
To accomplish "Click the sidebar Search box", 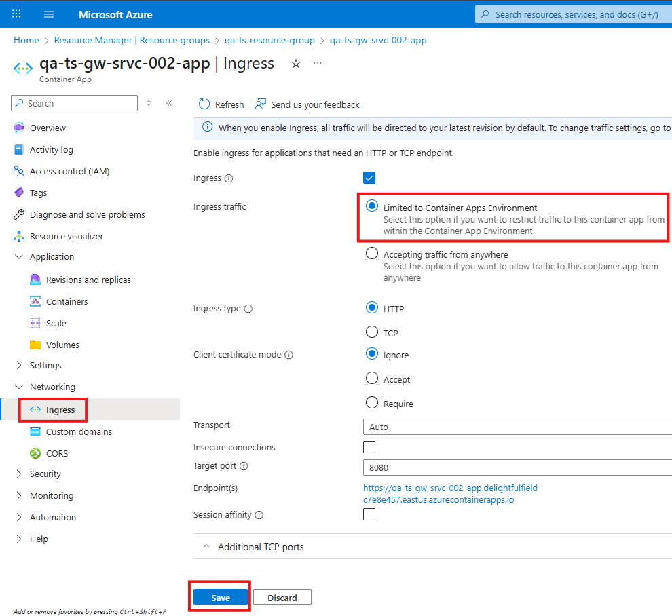I will click(74, 103).
